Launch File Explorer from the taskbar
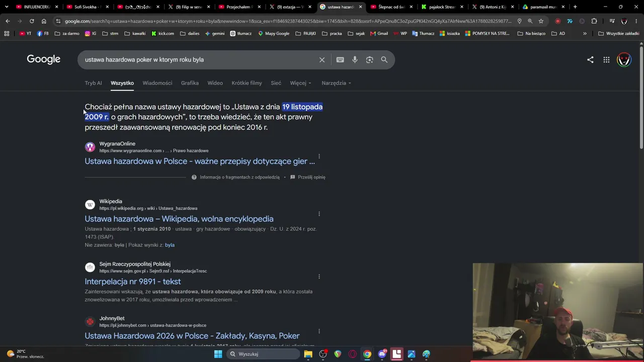The image size is (644, 362). [x=308, y=354]
